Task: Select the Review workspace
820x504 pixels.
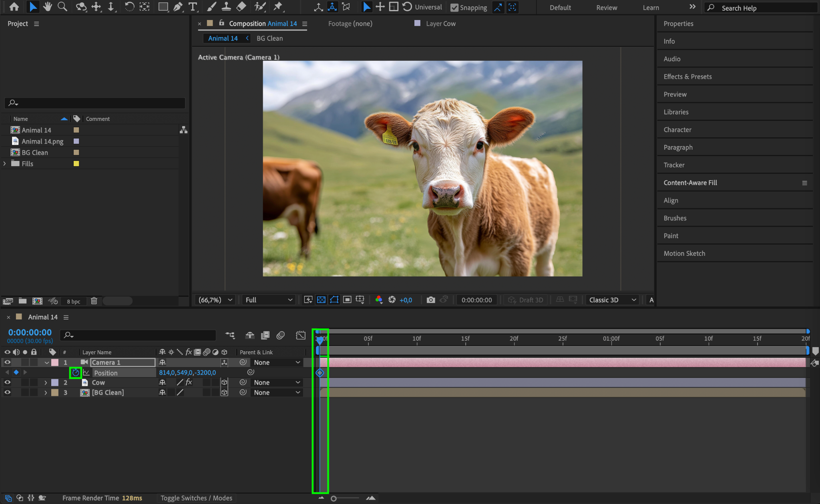Action: [607, 8]
